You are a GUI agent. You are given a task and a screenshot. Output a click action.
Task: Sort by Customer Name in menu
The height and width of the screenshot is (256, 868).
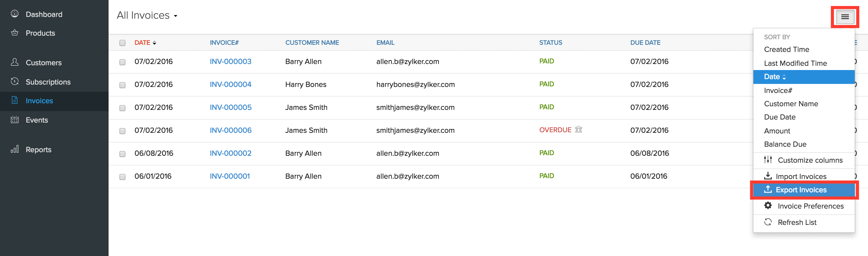(x=790, y=104)
